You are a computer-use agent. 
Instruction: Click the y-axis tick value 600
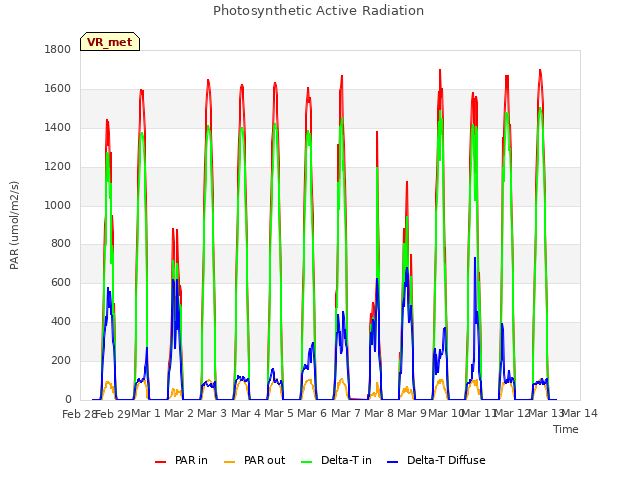(x=61, y=282)
